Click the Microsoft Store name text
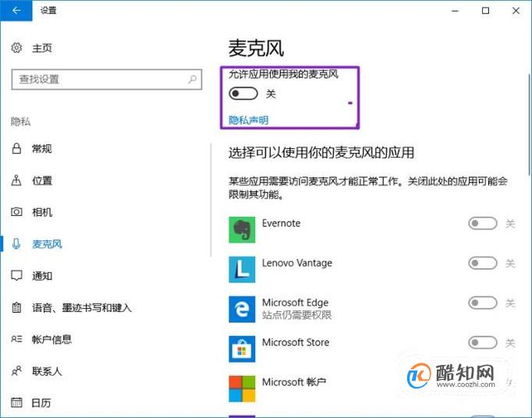Viewport: 532px width, 418px height. click(x=296, y=342)
